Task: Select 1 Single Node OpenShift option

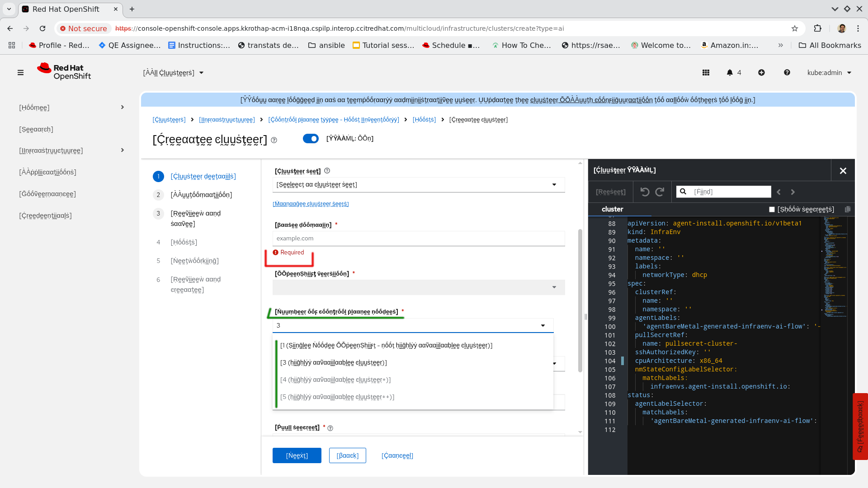Action: tap(386, 346)
